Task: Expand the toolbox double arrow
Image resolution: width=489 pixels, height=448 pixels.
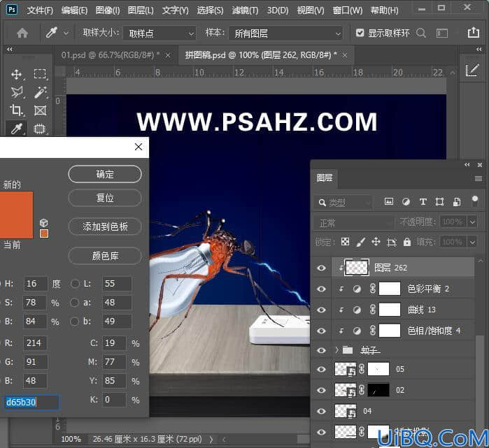Action: click(x=10, y=49)
